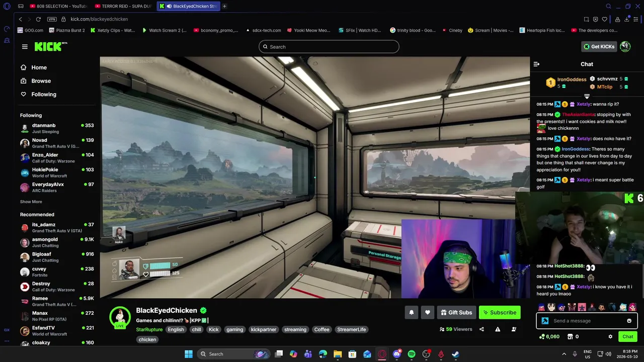
Task: Open browser downloads icon
Action: pyautogui.click(x=627, y=19)
